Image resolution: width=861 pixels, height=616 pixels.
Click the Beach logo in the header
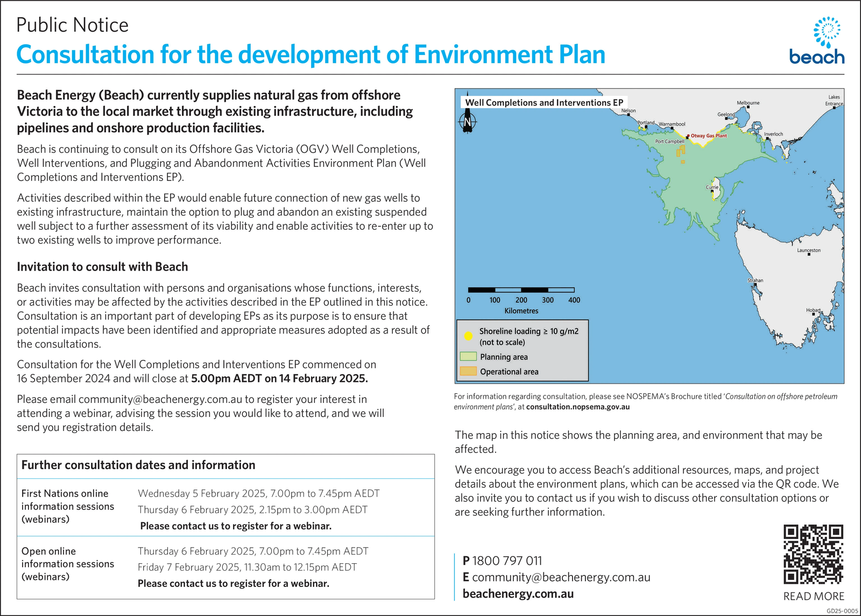point(816,40)
